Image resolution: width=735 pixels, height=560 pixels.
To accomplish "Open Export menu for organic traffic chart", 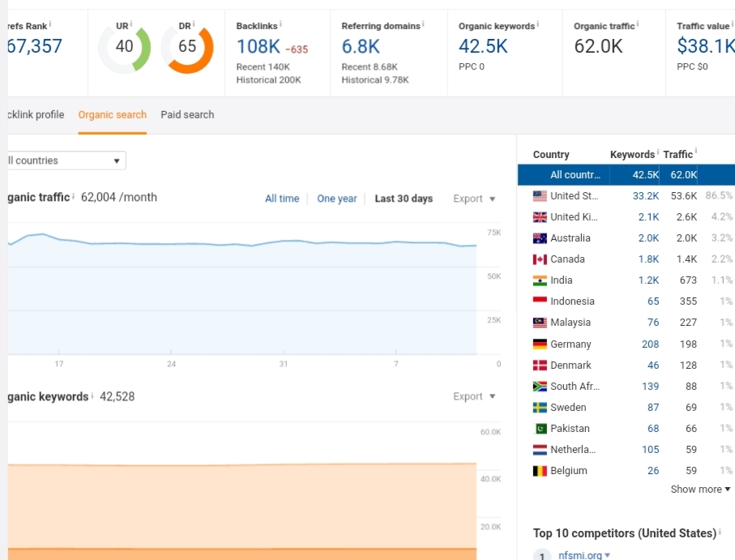I will point(474,199).
